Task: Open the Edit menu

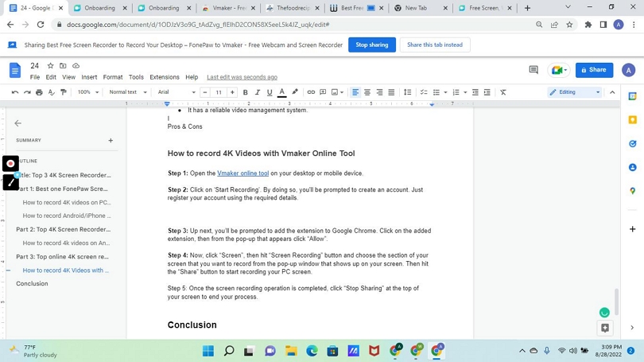Action: point(51,77)
